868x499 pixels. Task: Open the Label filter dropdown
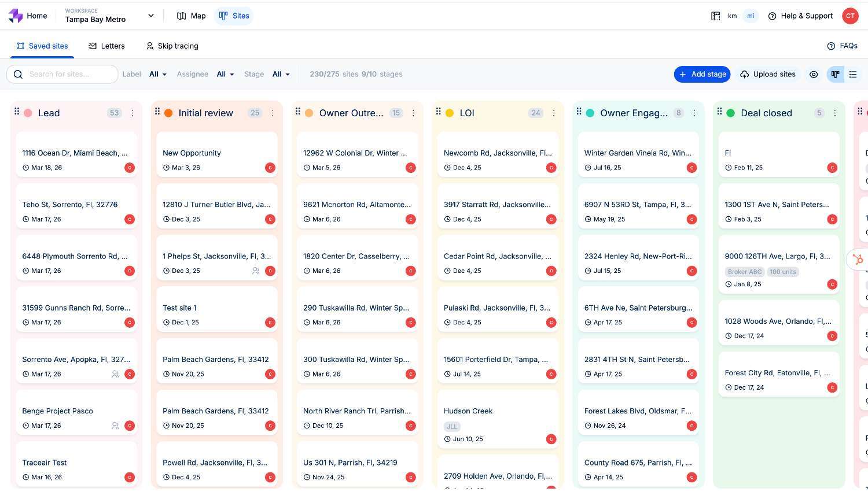tap(157, 75)
